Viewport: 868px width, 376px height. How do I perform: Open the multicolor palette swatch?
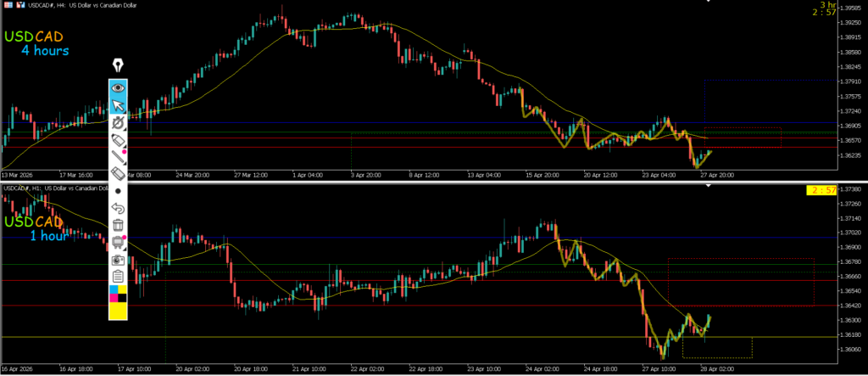pos(118,293)
